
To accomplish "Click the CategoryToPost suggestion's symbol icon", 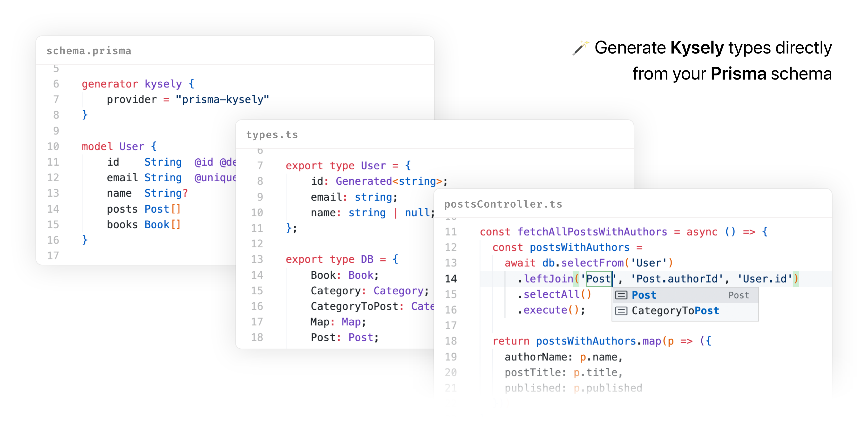I will (x=621, y=311).
